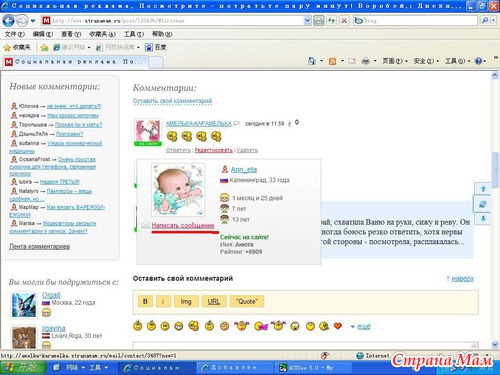Select the Социальная реклама browser tab

click(75, 62)
